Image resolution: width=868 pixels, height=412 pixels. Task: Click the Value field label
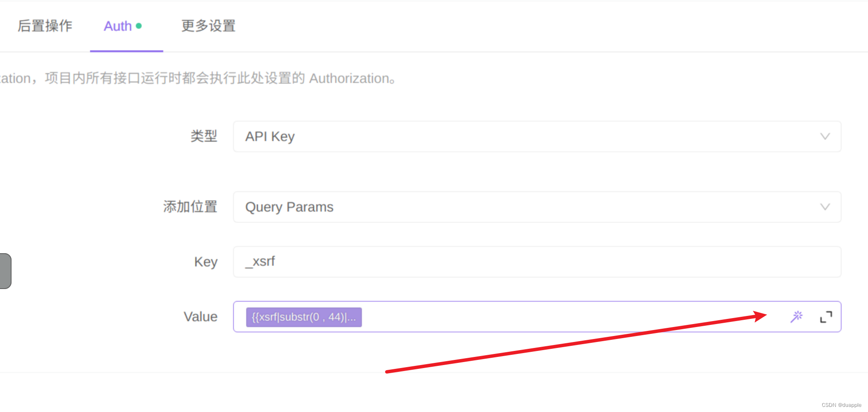point(200,317)
